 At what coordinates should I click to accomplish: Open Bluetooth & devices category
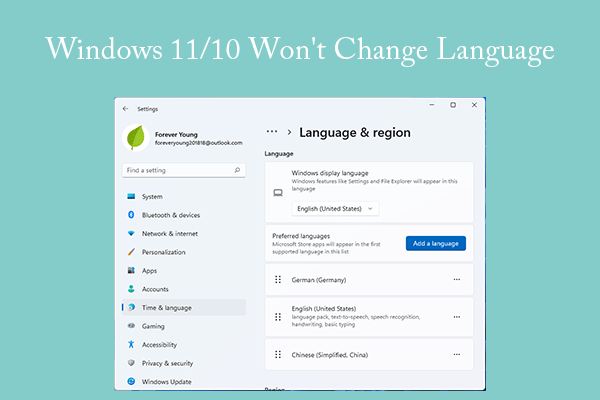184,215
